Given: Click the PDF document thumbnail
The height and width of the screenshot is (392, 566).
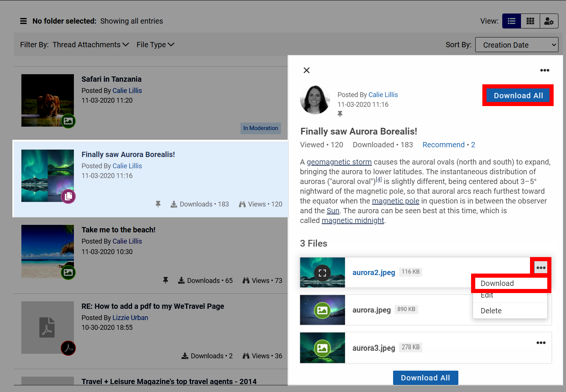Looking at the screenshot, I should click(48, 328).
